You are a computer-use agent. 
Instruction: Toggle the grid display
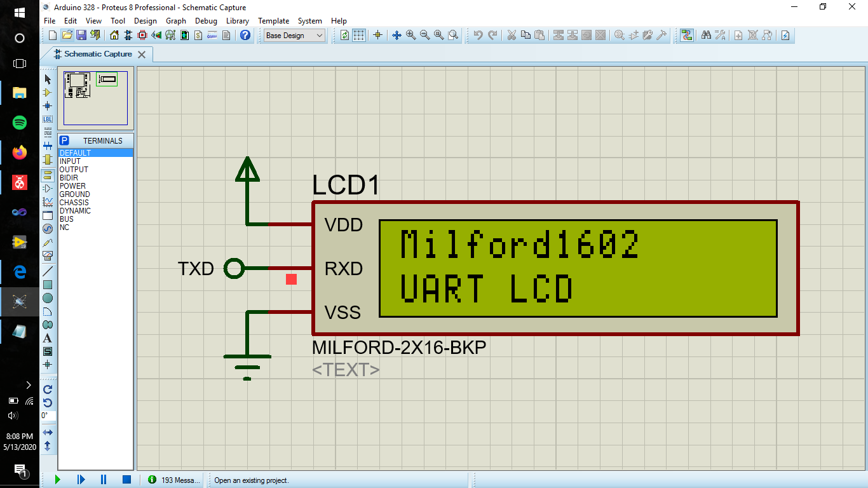point(359,36)
